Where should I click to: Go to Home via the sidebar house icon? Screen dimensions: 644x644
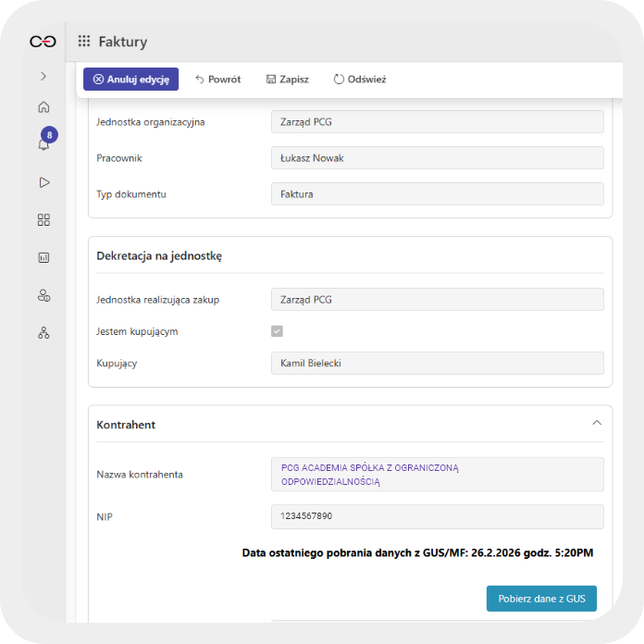point(43,106)
